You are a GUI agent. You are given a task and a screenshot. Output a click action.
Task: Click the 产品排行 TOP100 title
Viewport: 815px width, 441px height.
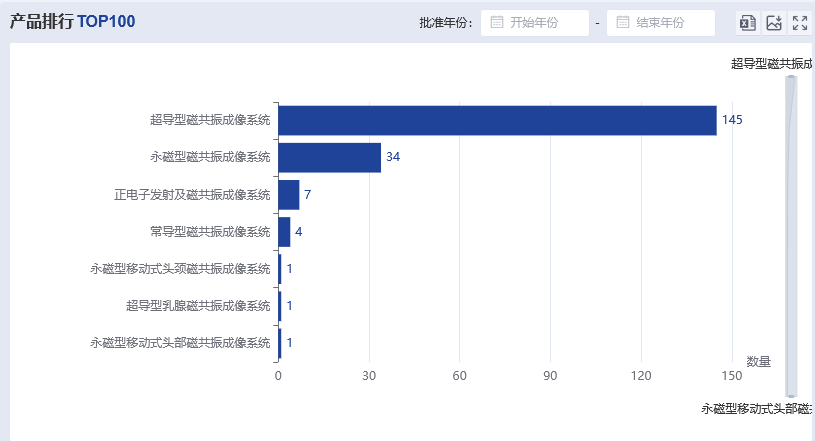72,22
